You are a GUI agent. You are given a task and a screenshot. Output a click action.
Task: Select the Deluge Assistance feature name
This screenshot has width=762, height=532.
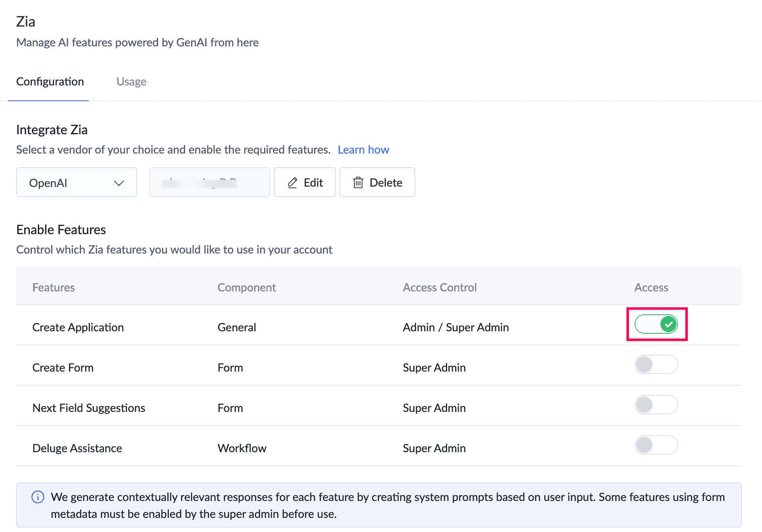coord(77,448)
